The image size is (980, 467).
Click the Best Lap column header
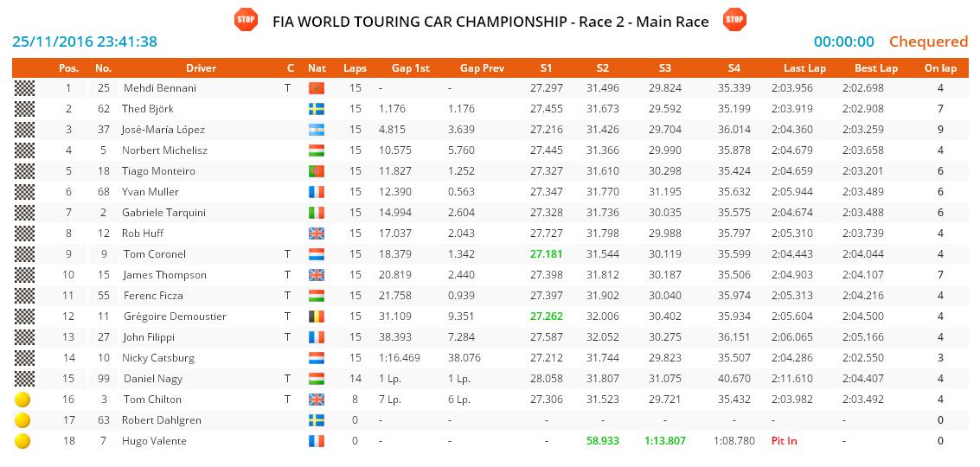click(875, 67)
